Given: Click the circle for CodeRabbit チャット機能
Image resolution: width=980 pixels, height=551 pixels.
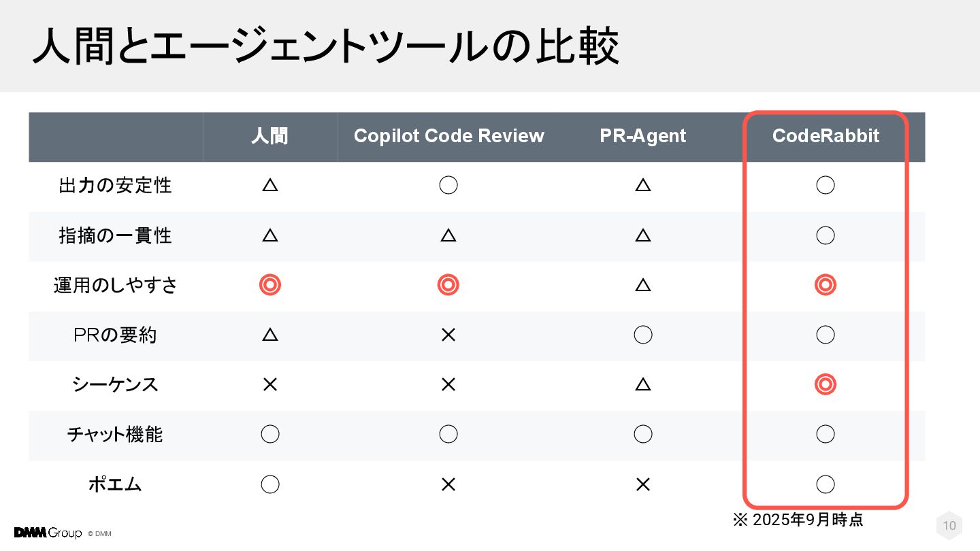Looking at the screenshot, I should click(x=826, y=434).
